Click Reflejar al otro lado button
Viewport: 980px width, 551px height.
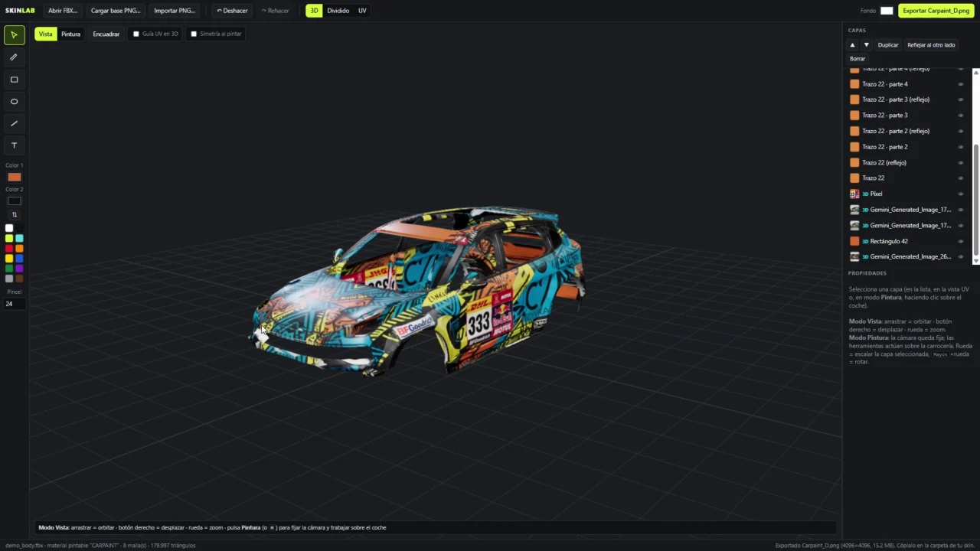point(931,45)
